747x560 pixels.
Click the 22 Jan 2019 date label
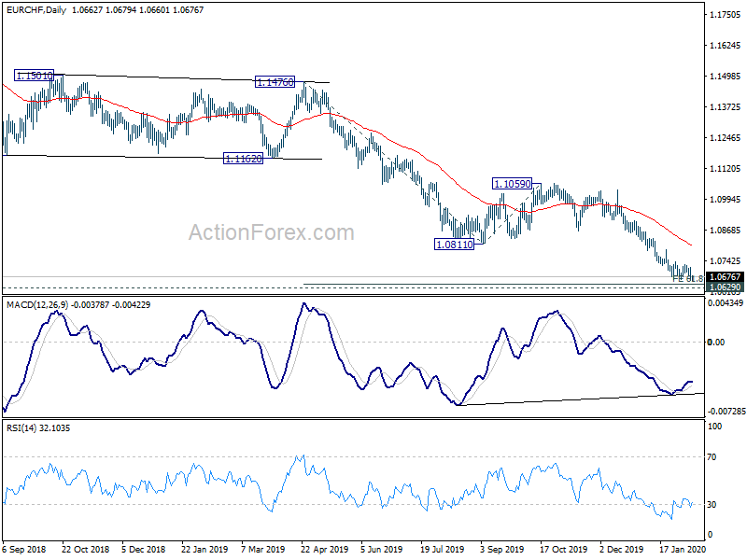204,550
